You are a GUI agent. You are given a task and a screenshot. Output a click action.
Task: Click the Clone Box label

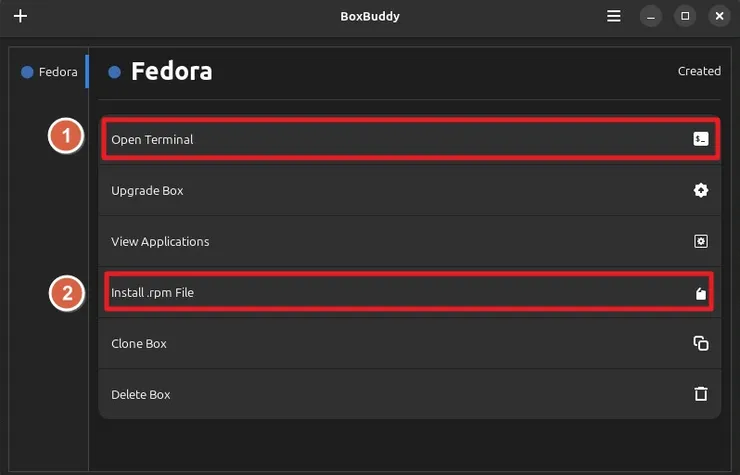(x=139, y=343)
